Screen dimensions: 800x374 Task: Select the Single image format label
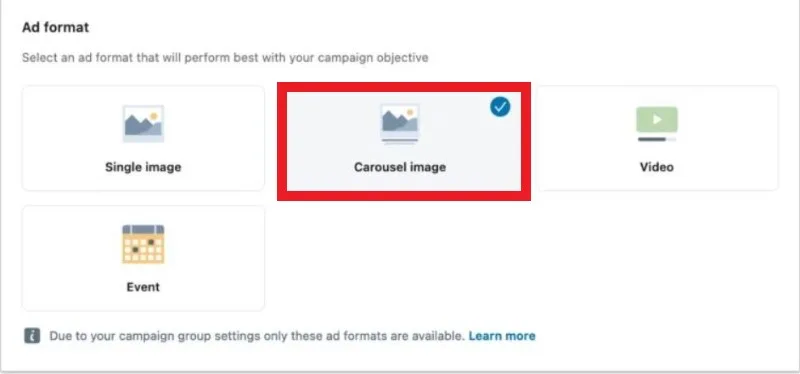tap(143, 167)
